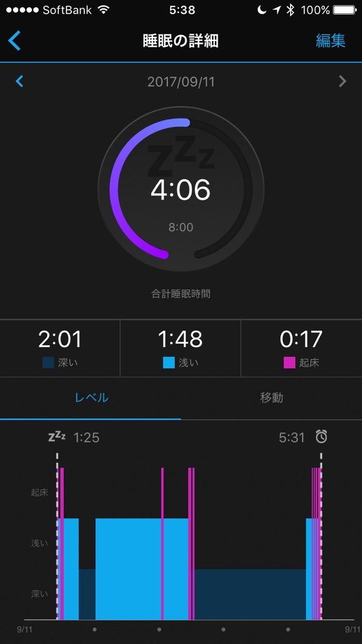Go to previous day chevron
This screenshot has height=644, width=362.
[x=20, y=81]
